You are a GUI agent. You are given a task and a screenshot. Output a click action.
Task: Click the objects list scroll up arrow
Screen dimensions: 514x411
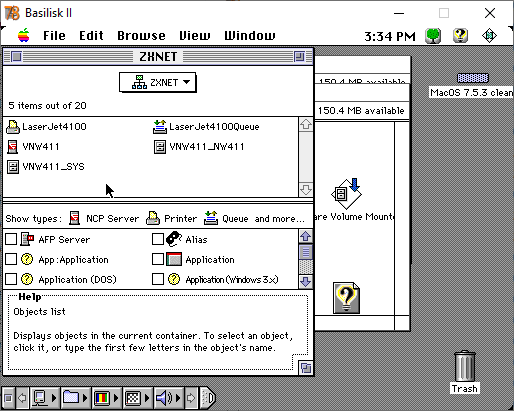pyautogui.click(x=306, y=125)
